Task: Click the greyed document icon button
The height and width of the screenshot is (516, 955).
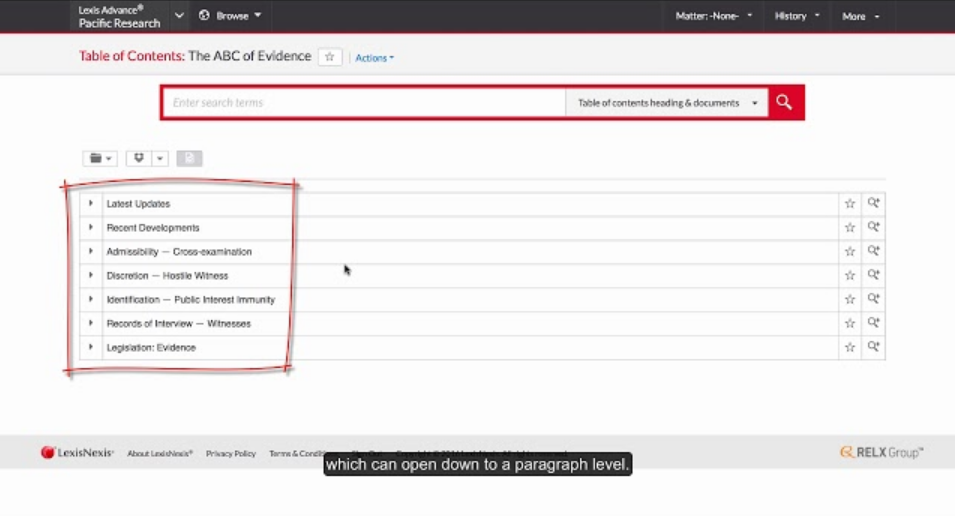Action: point(189,158)
